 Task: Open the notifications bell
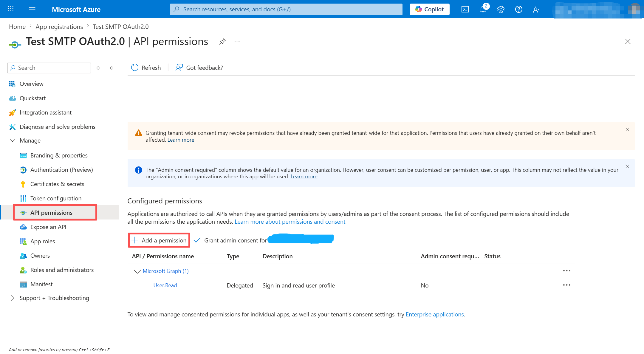pyautogui.click(x=483, y=9)
